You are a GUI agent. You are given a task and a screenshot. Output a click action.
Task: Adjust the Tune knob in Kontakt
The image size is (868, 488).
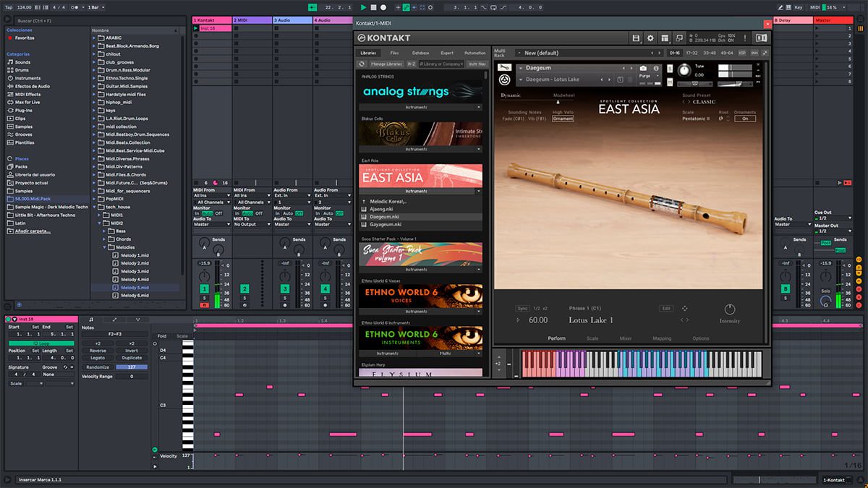[x=684, y=70]
